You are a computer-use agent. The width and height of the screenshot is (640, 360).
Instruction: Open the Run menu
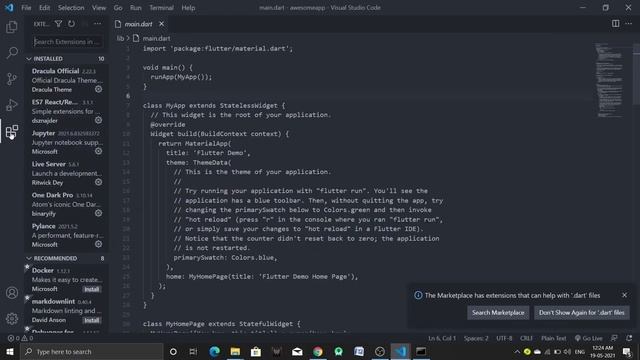[x=136, y=8]
